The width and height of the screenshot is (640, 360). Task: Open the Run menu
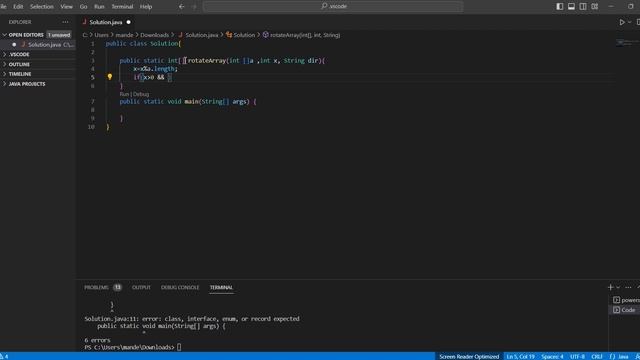[99, 7]
